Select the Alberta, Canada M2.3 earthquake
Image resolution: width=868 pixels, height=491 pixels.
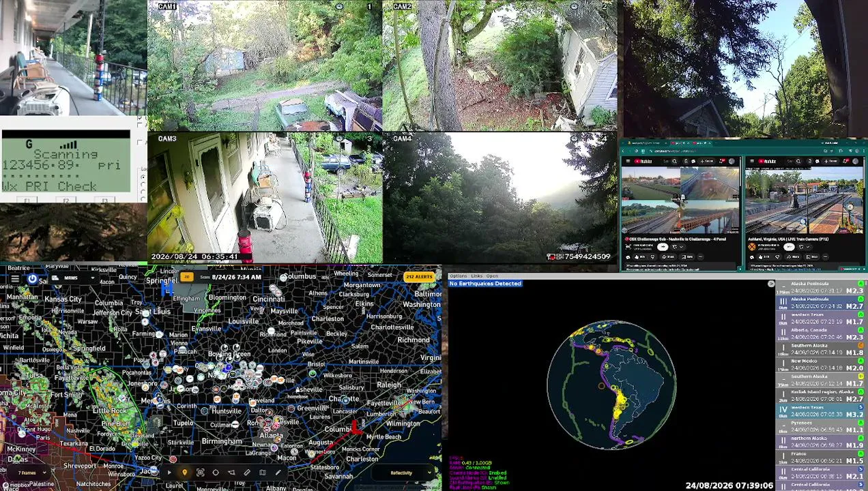(820, 333)
